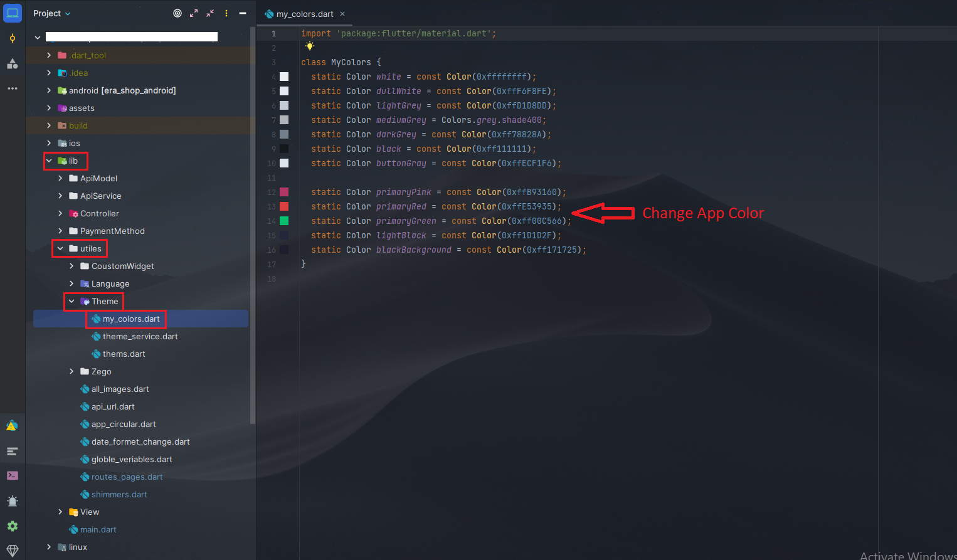Open the Dart Analysis warning icon

pos(12,426)
